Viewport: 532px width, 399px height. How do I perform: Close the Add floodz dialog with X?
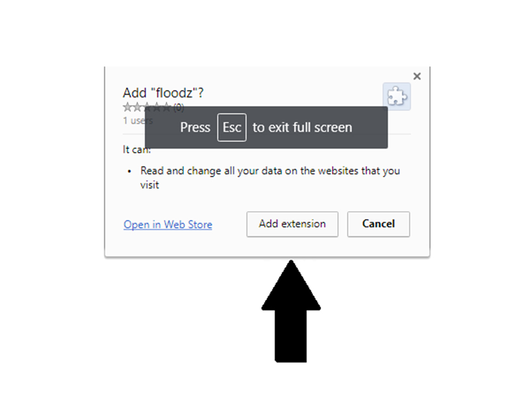tap(417, 76)
